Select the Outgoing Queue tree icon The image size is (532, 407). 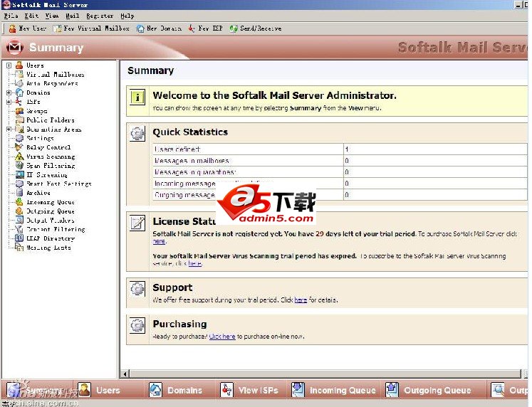(19, 211)
